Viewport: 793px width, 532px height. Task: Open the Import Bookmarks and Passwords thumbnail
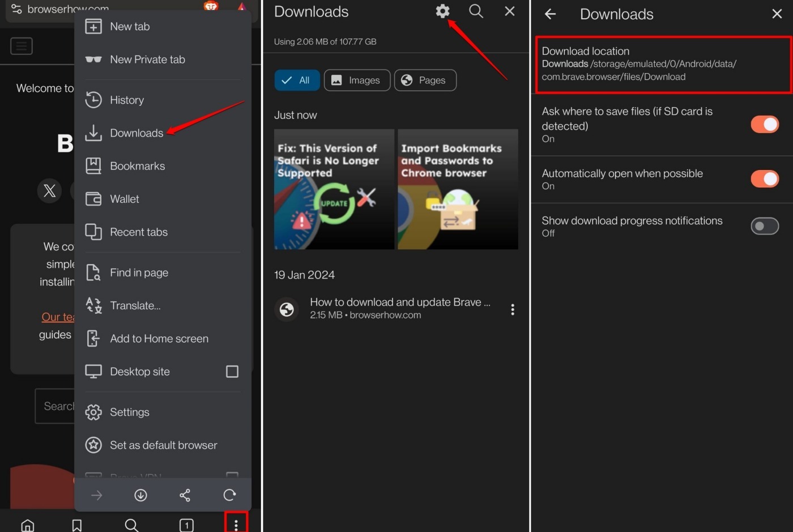click(458, 189)
